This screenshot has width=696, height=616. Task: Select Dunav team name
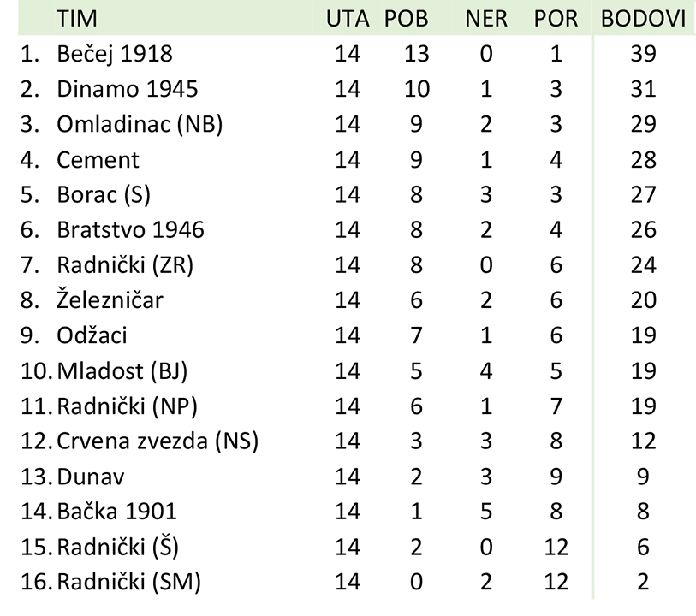tap(91, 477)
